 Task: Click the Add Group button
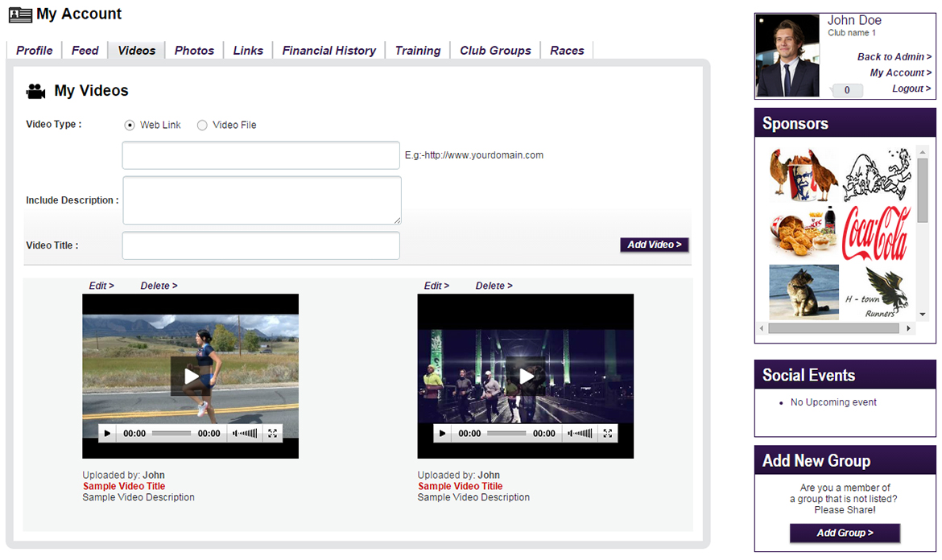(844, 533)
